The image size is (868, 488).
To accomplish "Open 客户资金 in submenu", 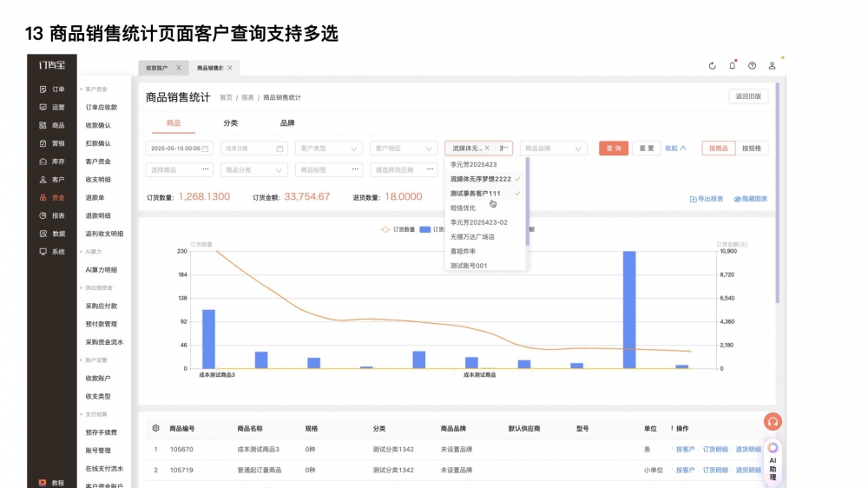I will pyautogui.click(x=98, y=162).
